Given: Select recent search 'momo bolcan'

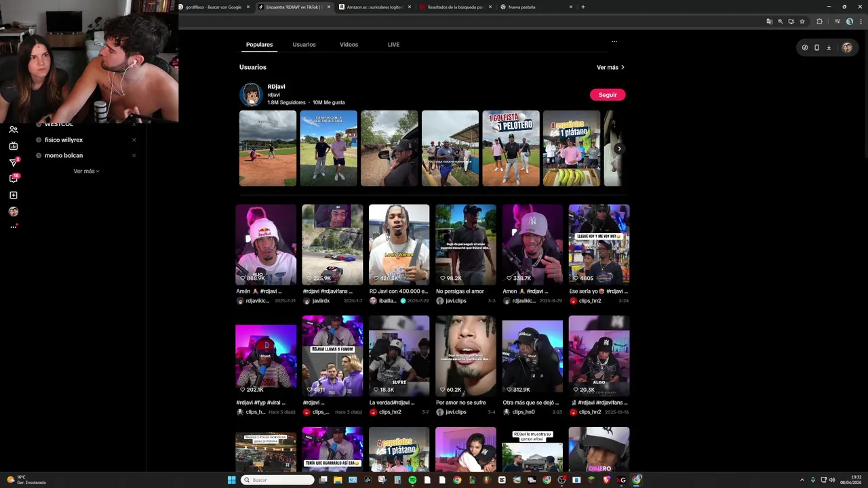Looking at the screenshot, I should point(64,155).
